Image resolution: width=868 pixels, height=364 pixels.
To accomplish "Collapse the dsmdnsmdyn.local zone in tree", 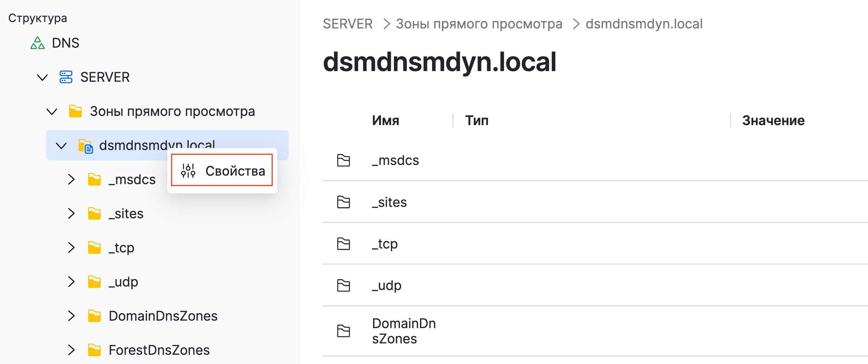I will coord(61,145).
